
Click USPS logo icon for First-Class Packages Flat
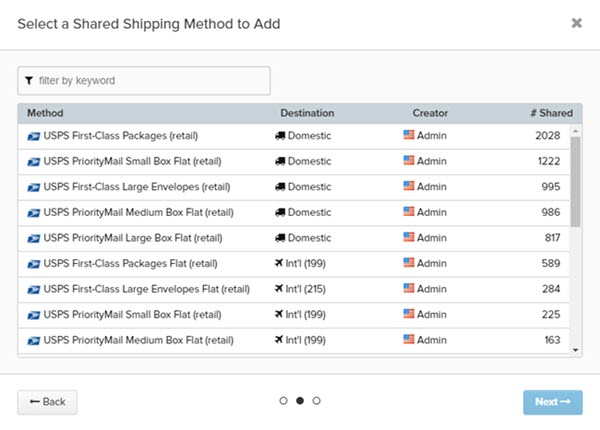point(34,264)
